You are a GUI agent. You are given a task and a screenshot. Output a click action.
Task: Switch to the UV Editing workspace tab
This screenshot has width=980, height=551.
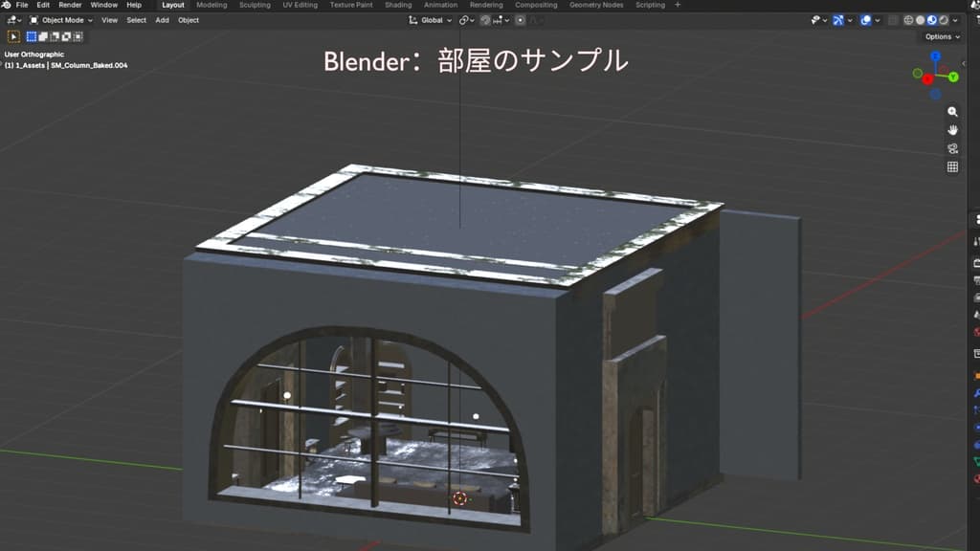coord(300,5)
